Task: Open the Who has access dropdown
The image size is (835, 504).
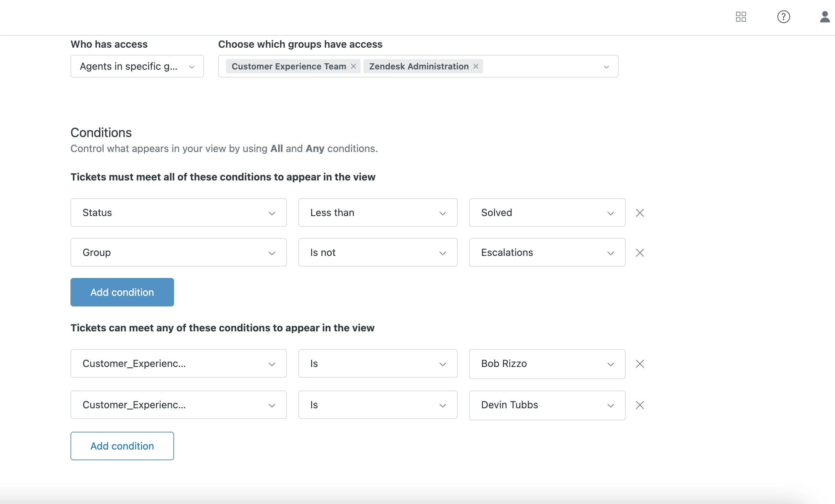Action: (x=137, y=66)
